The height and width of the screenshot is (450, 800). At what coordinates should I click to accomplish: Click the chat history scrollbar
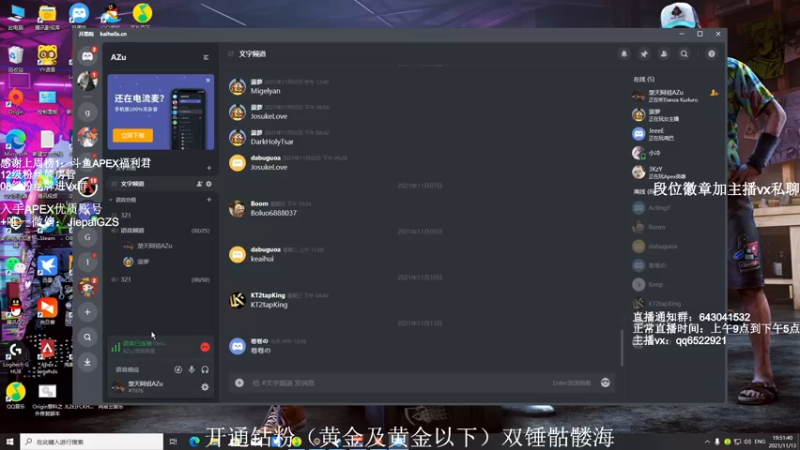click(x=622, y=348)
